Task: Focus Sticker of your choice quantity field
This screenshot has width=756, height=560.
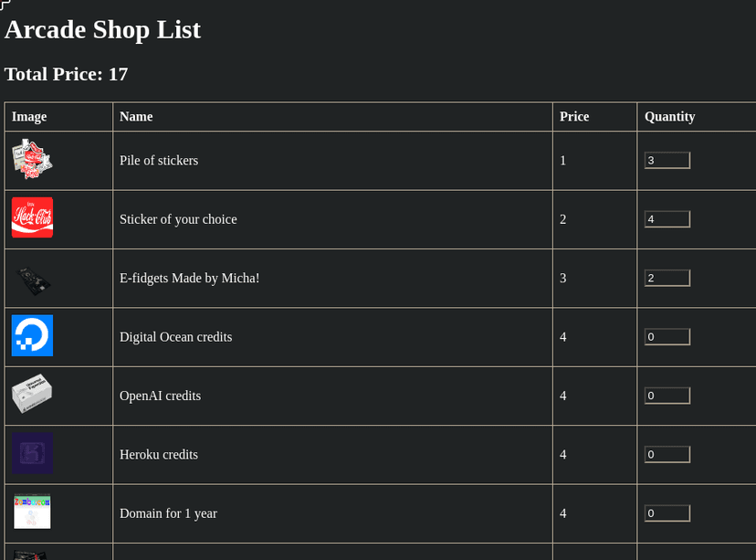Action: click(x=667, y=219)
